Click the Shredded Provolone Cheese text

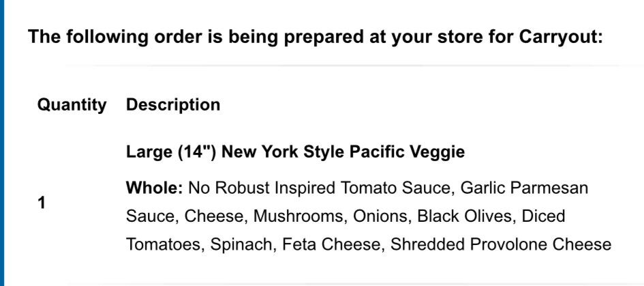tap(501, 244)
